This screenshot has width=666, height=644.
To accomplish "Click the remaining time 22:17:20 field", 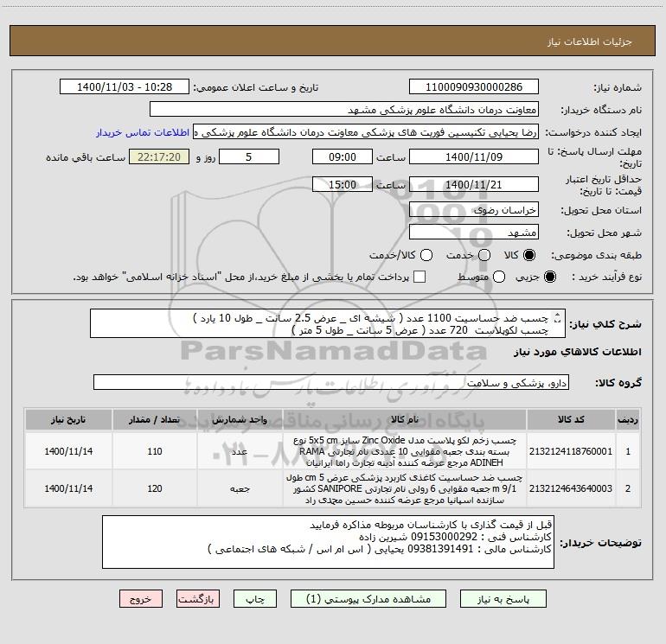I will pyautogui.click(x=159, y=156).
